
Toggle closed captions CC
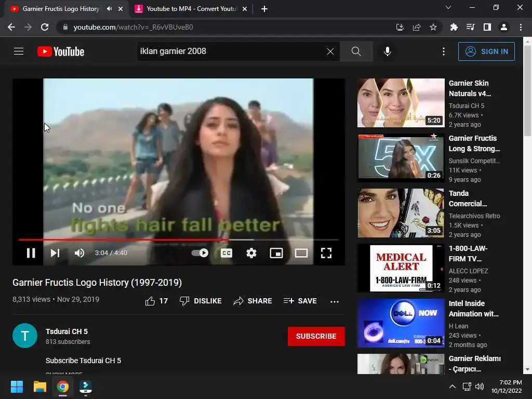(227, 253)
